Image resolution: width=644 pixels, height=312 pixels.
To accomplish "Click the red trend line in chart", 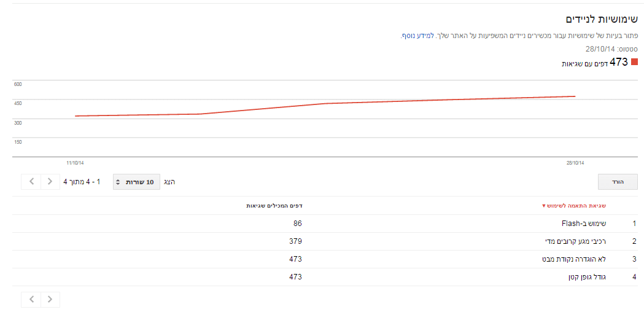I will tap(325, 104).
